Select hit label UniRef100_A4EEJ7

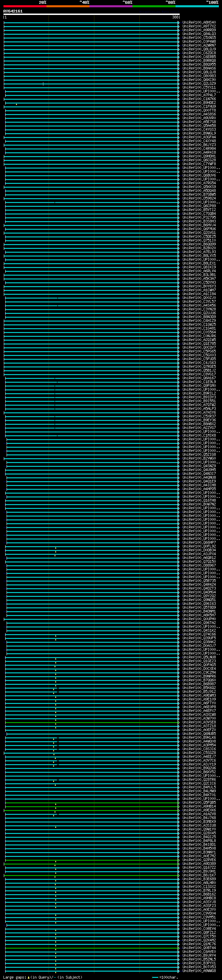(199, 756)
